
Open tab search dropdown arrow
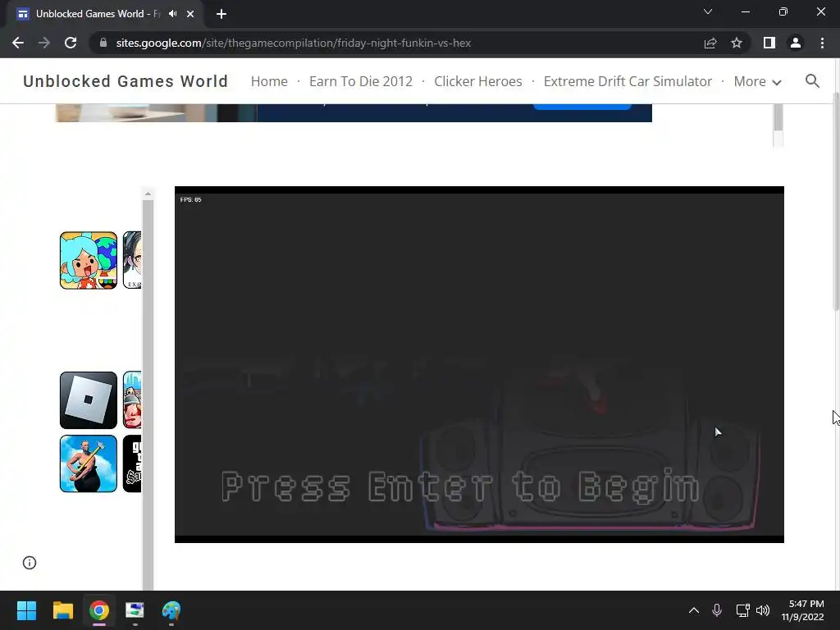tap(708, 11)
